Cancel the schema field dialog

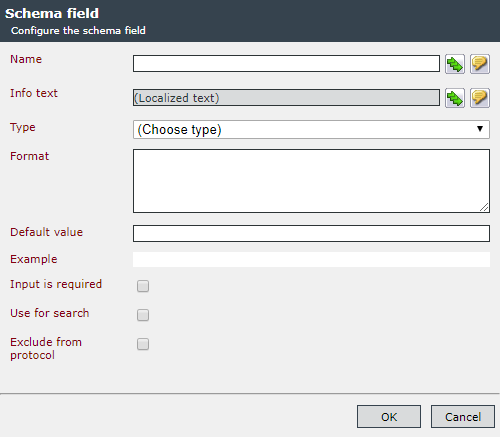click(x=463, y=417)
